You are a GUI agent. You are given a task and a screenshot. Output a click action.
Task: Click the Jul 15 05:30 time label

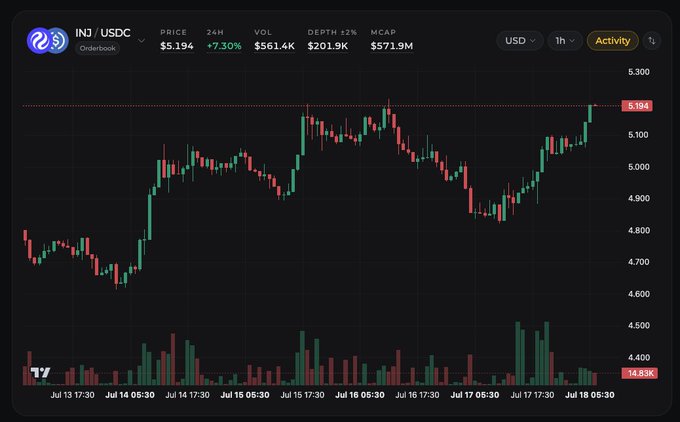(245, 395)
